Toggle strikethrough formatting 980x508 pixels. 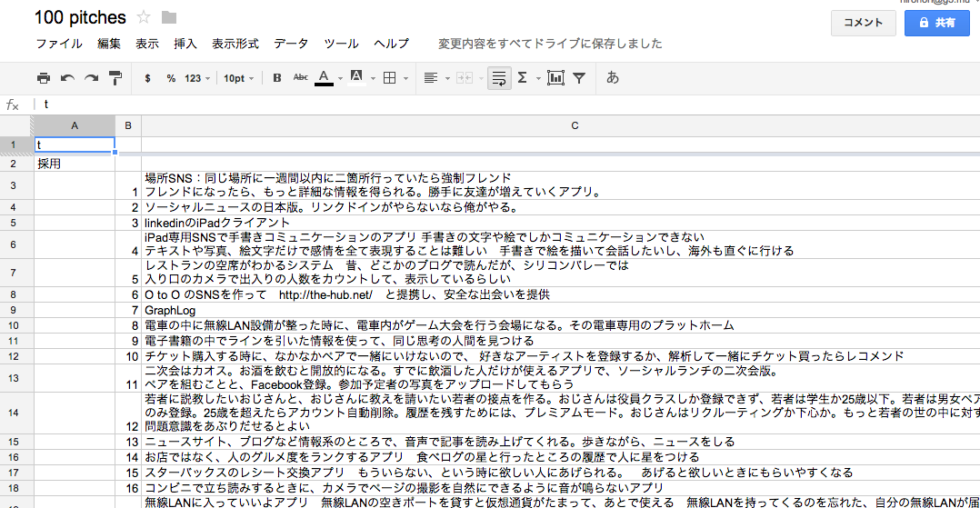301,77
